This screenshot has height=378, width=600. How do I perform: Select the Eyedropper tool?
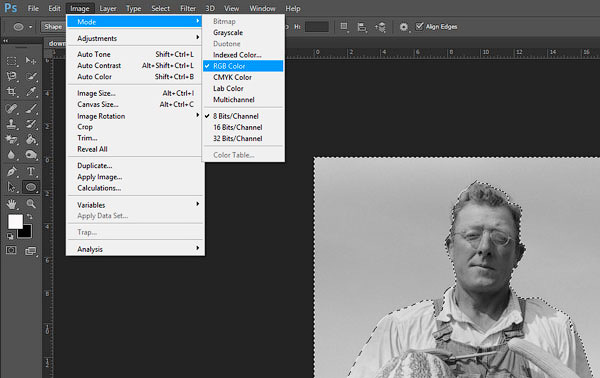tap(31, 91)
